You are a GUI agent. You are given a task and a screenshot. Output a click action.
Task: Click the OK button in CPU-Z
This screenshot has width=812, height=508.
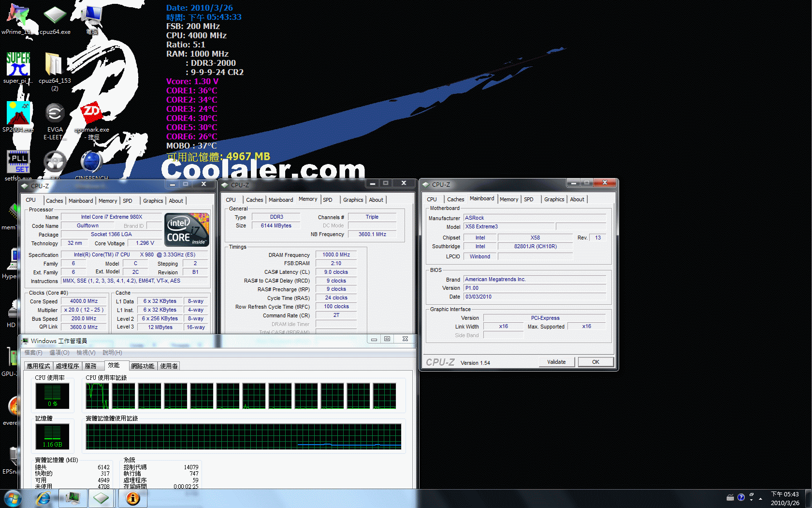point(596,362)
